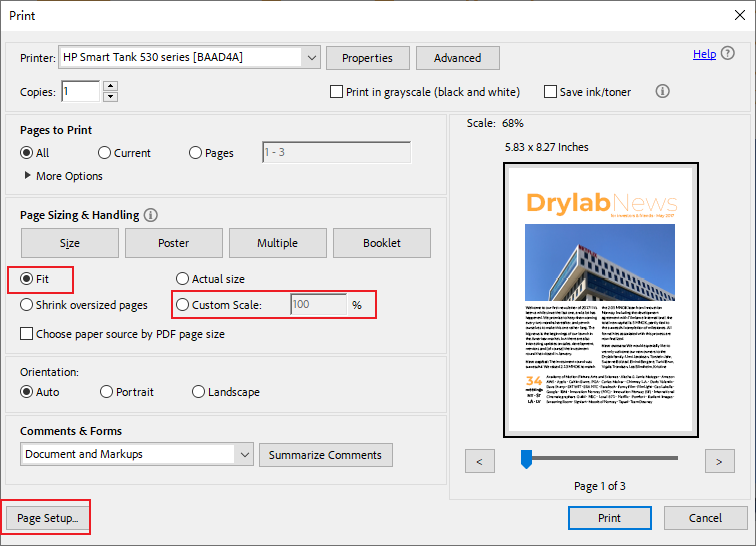Viewport: 756px width, 546px height.
Task: Open the Printer selection dropdown
Action: (x=189, y=57)
